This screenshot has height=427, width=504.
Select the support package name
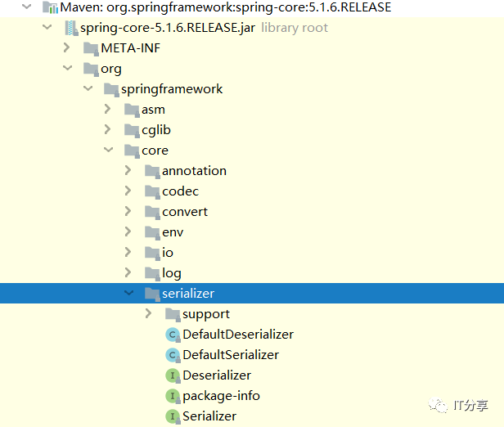pyautogui.click(x=206, y=315)
